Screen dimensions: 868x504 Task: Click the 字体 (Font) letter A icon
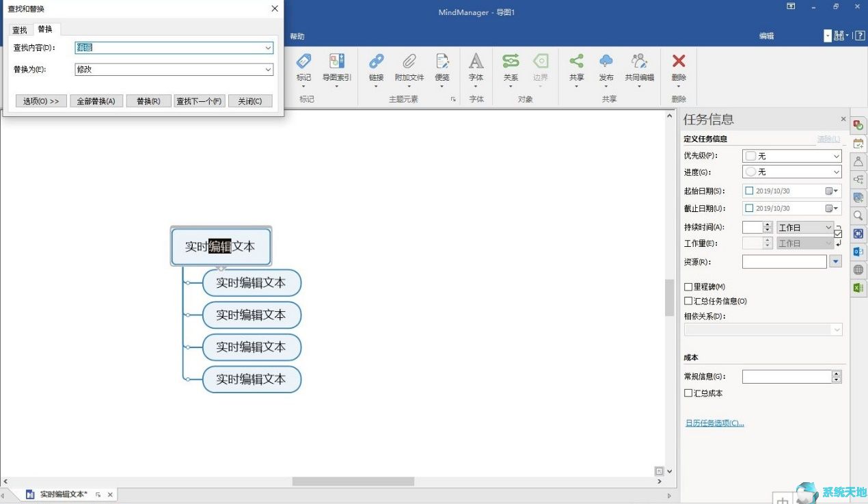click(476, 62)
